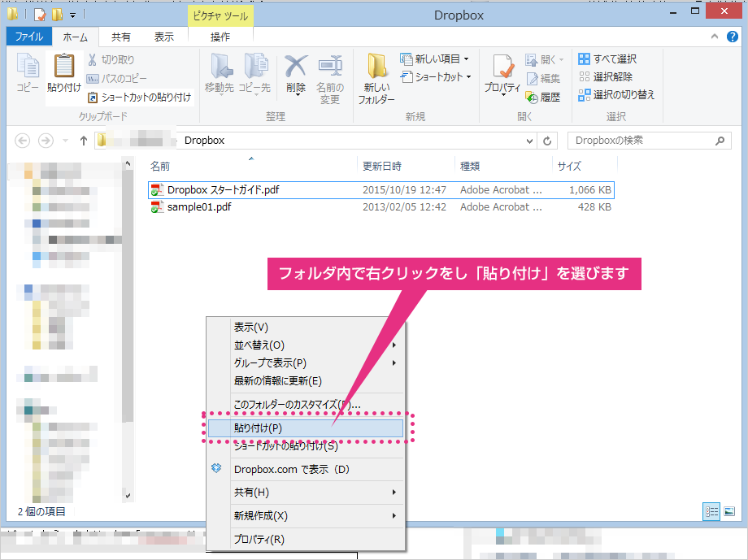Select the Home (ホーム) ribbon tab
This screenshot has height=560, width=748.
coord(76,37)
